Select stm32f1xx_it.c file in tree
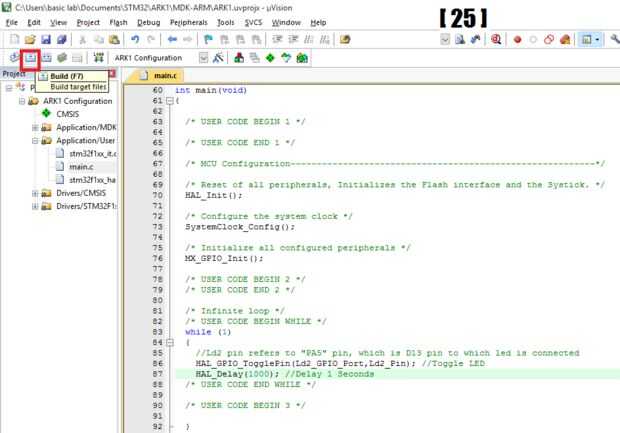The height and width of the screenshot is (433, 620). (93, 153)
